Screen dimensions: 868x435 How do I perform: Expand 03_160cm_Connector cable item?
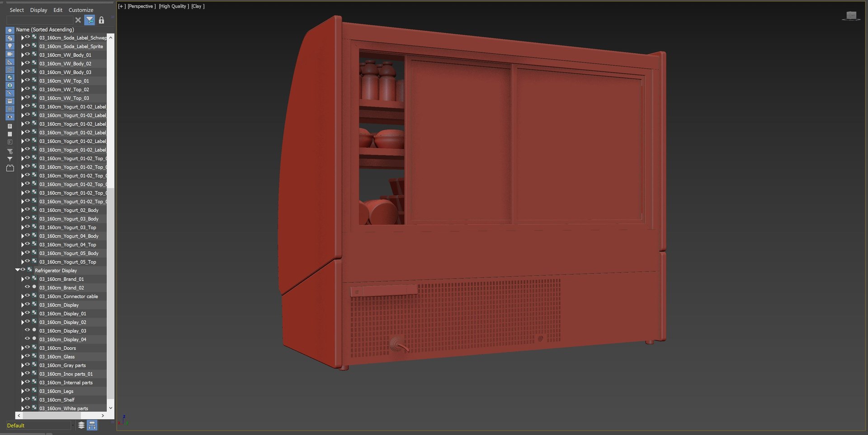pyautogui.click(x=22, y=296)
